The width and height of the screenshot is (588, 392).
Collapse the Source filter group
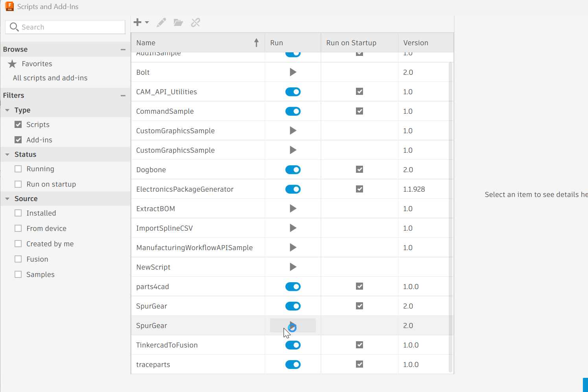click(7, 199)
